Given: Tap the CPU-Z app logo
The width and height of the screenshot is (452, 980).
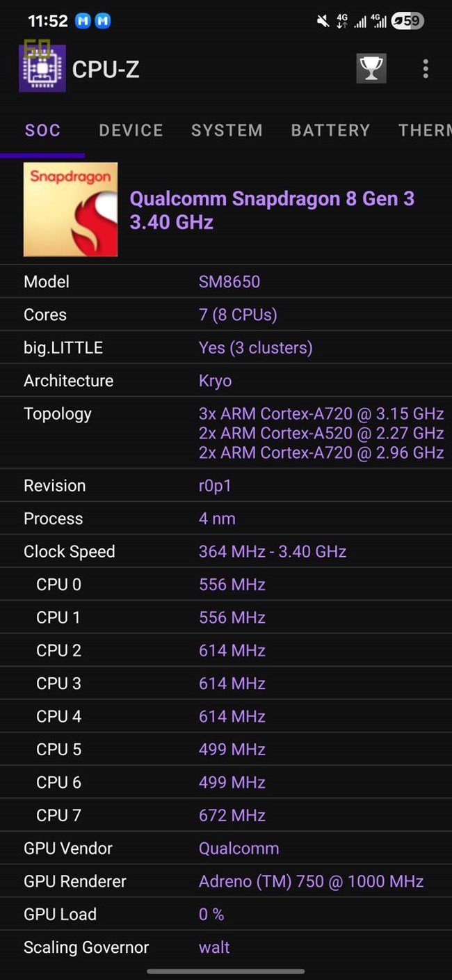Looking at the screenshot, I should 42,68.
